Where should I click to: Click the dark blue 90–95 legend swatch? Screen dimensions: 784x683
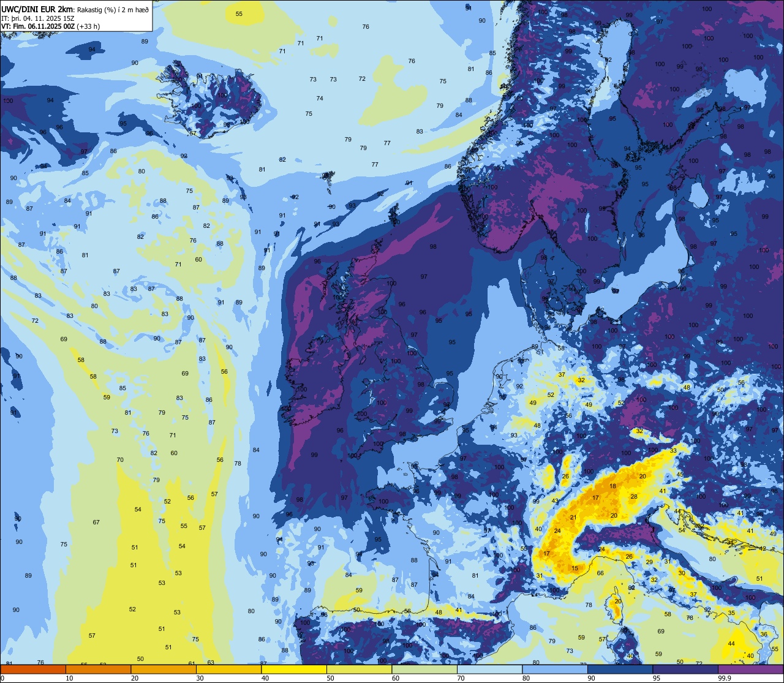tap(620, 669)
